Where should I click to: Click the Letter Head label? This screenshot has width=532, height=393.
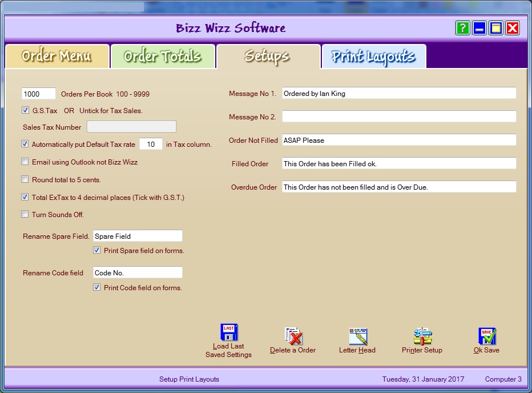click(x=357, y=350)
